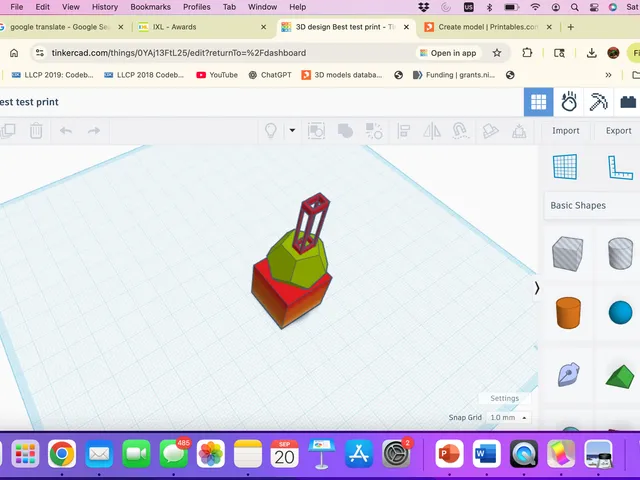Screen dimensions: 640x480
Task: Open the Bookmarks menu
Action: [150, 7]
